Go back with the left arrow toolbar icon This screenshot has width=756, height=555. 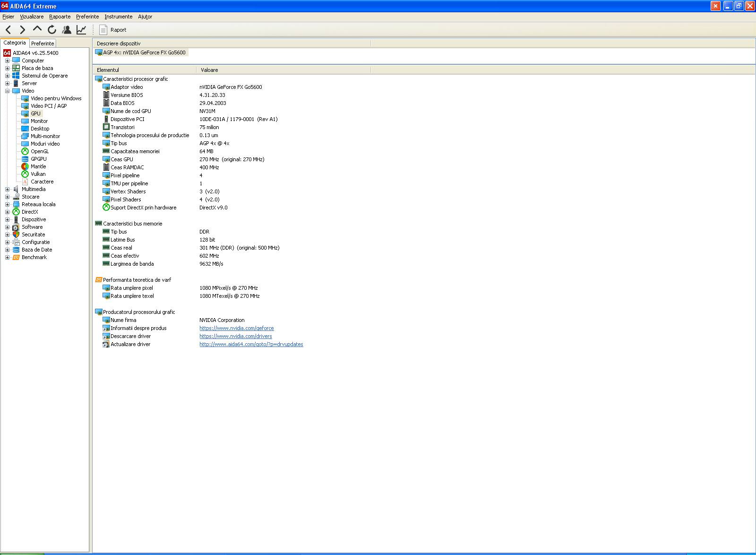point(9,30)
